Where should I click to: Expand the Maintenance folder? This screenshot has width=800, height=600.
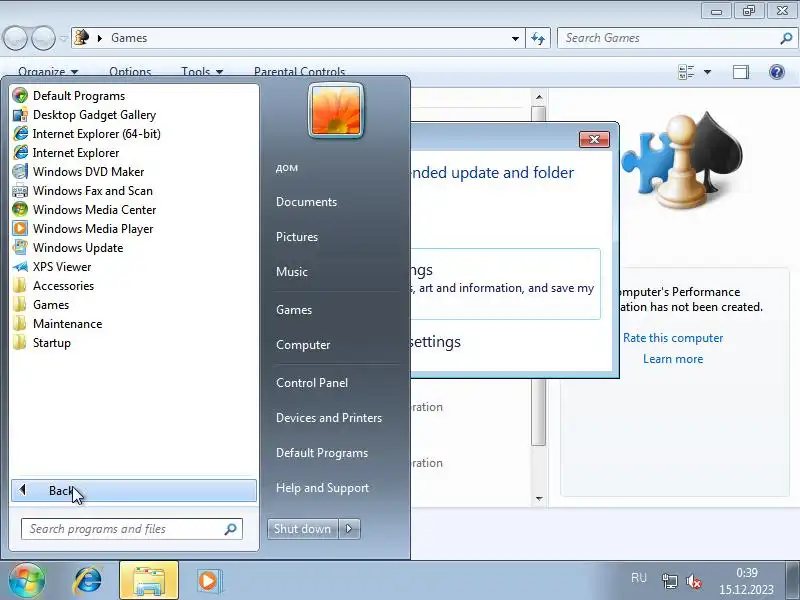tap(67, 324)
